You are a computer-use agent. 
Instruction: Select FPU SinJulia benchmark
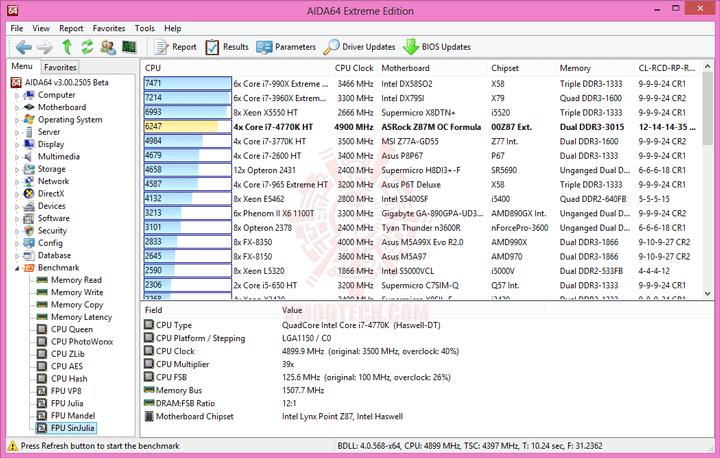click(x=72, y=428)
